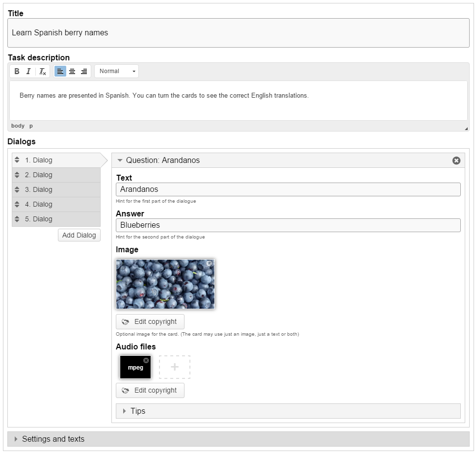Click the mpeg audio file thumbnail
The image size is (476, 453).
click(x=135, y=367)
